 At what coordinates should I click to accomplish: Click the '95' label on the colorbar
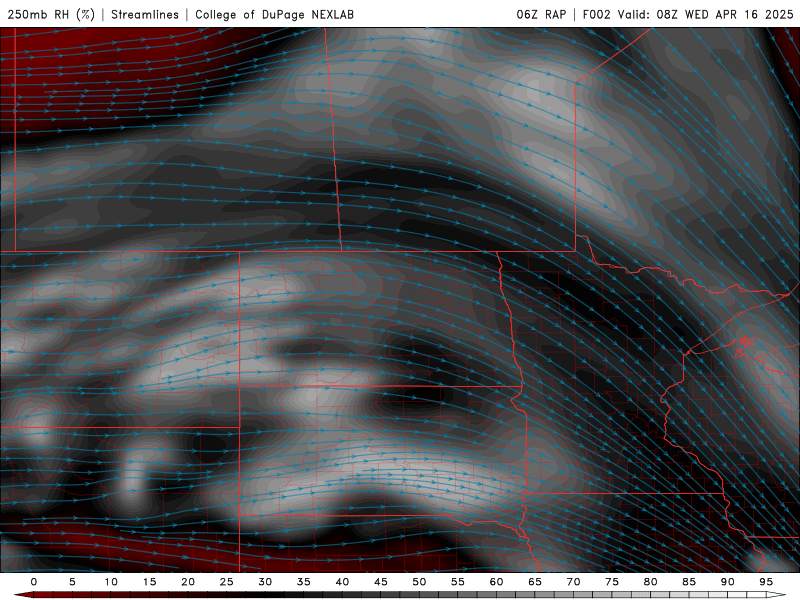766,582
